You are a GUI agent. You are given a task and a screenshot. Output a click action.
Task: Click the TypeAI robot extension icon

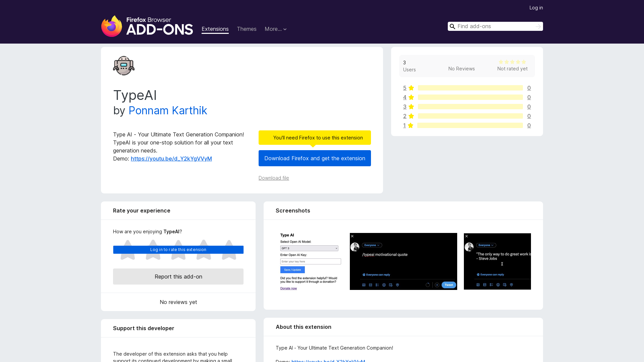pos(124,66)
